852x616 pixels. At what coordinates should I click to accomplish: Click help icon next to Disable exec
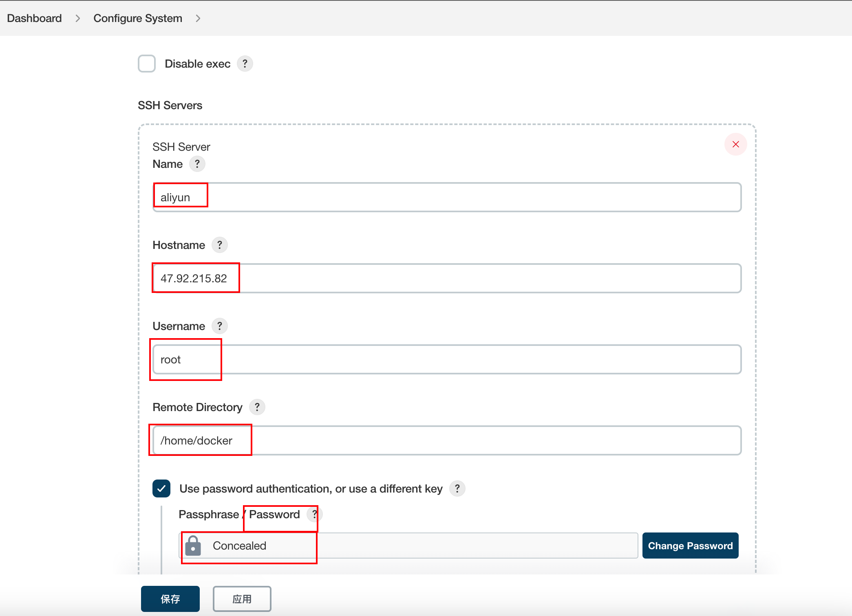tap(245, 64)
